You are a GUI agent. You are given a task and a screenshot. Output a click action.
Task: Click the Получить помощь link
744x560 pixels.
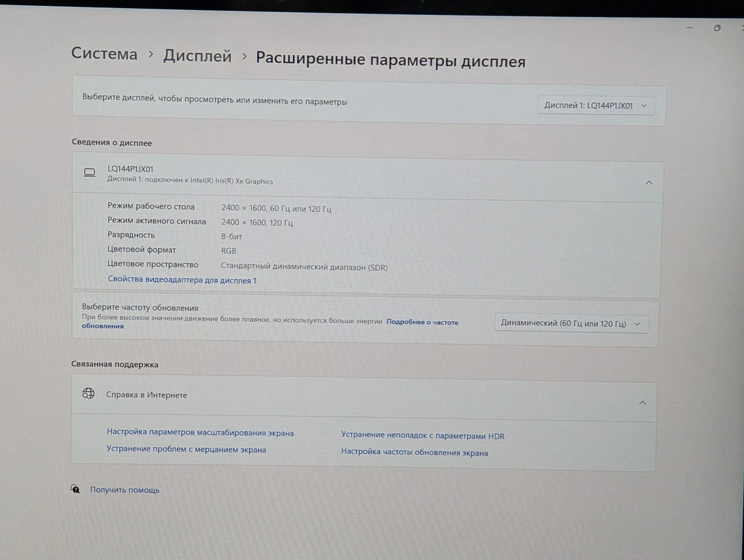click(124, 490)
